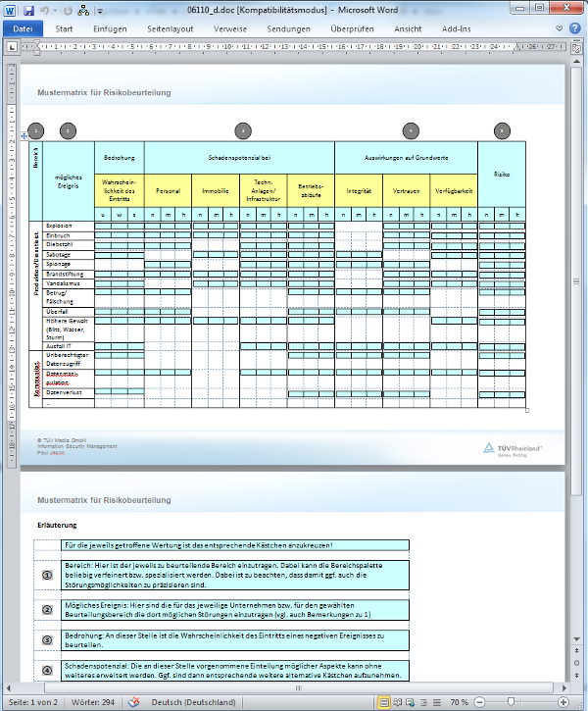Click the spell check status icon
588x711 pixels.
pos(135,702)
